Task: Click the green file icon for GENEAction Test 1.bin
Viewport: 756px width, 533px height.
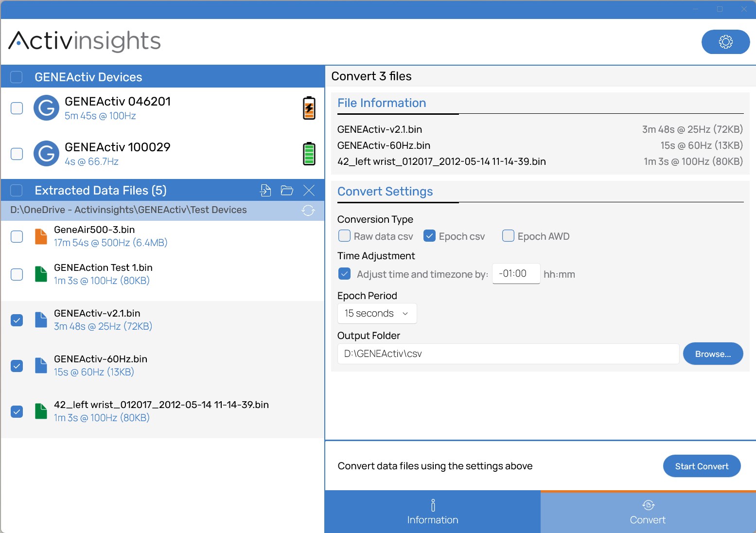Action: [x=41, y=274]
